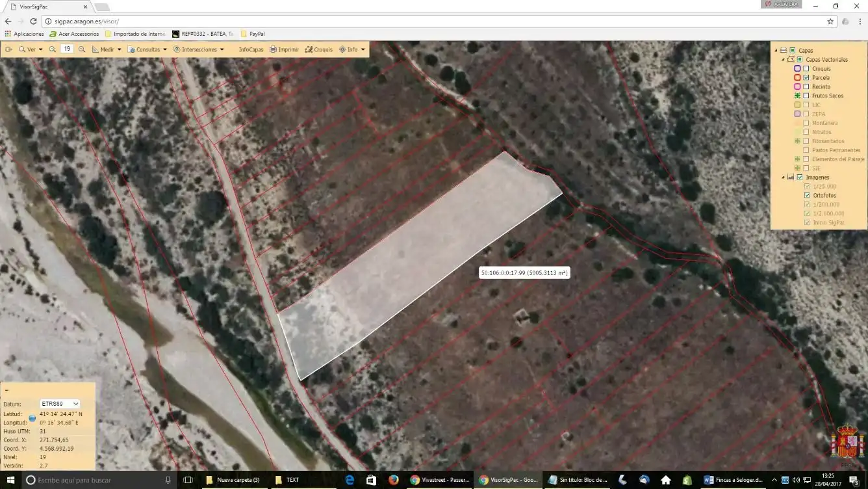Expand the Medir dropdown arrow
The height and width of the screenshot is (489, 868).
pos(119,49)
